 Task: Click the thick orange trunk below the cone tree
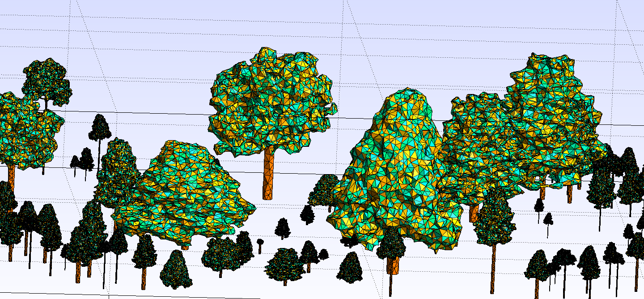tap(393, 265)
